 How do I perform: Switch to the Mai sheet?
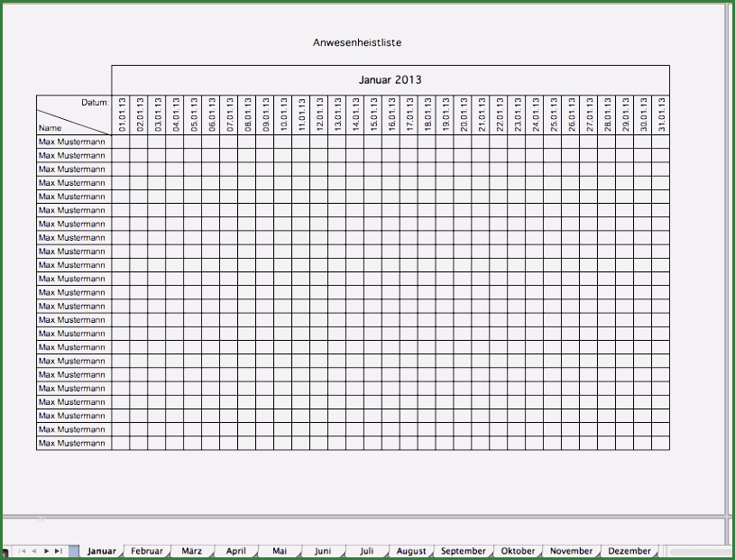click(279, 550)
